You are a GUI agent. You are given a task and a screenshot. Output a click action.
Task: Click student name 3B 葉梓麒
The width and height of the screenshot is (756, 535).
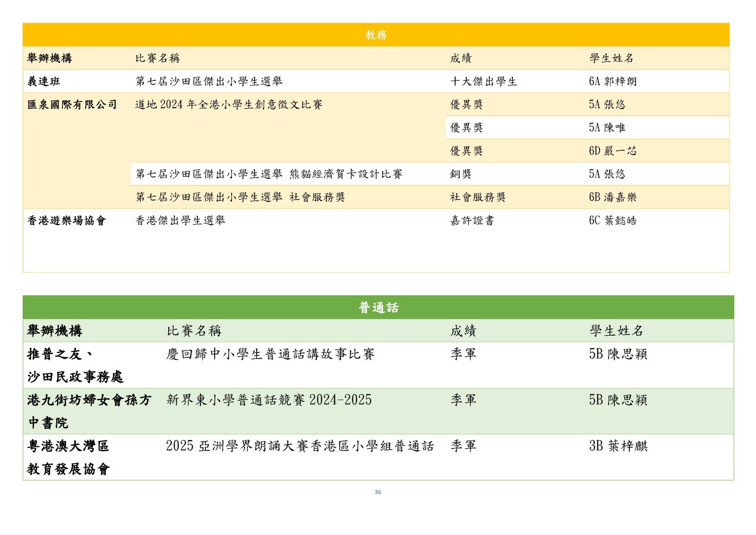click(x=618, y=446)
